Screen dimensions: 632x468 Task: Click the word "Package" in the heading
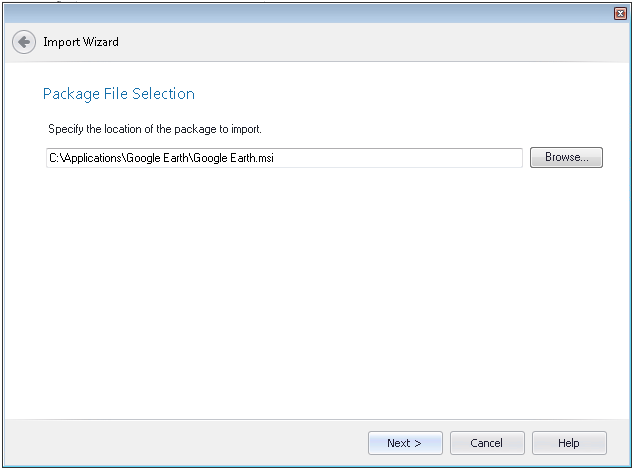[x=69, y=94]
